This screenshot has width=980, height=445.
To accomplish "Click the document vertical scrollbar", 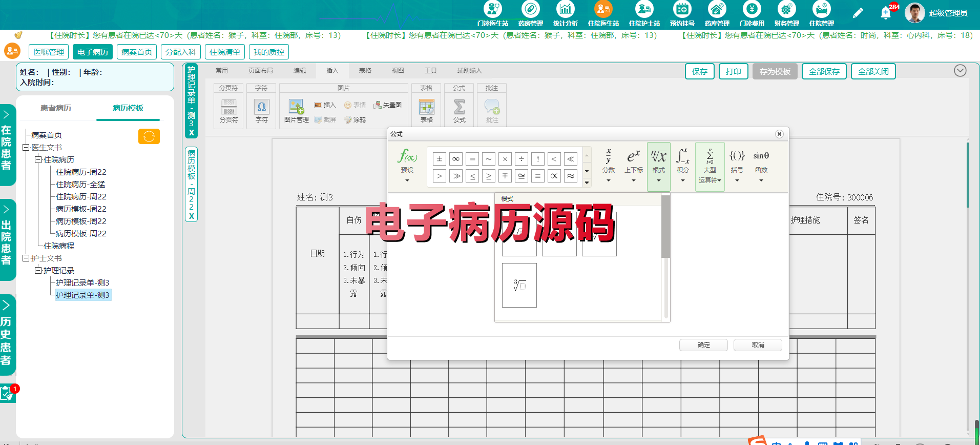I will [968, 174].
